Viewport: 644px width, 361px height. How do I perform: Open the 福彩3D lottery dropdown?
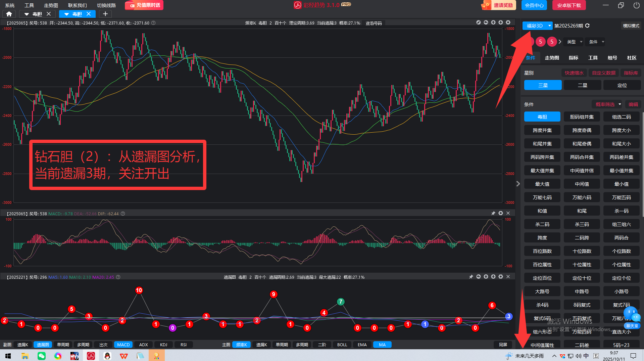pos(537,26)
